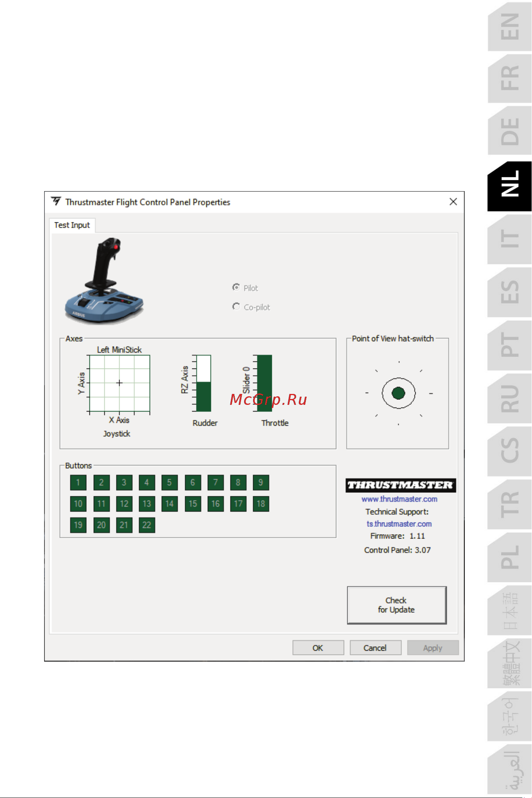Click the 'Rudder' label under RZ Axis

pyautogui.click(x=205, y=423)
